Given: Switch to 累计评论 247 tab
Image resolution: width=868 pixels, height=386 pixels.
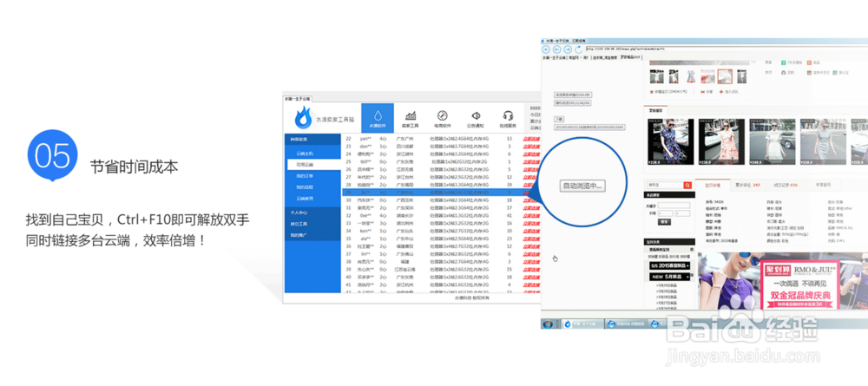Looking at the screenshot, I should (747, 185).
